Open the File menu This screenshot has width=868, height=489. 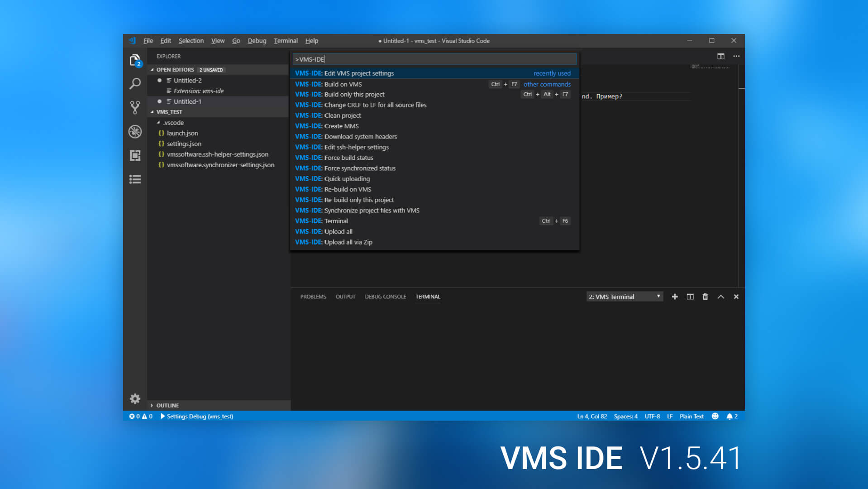[x=148, y=40]
